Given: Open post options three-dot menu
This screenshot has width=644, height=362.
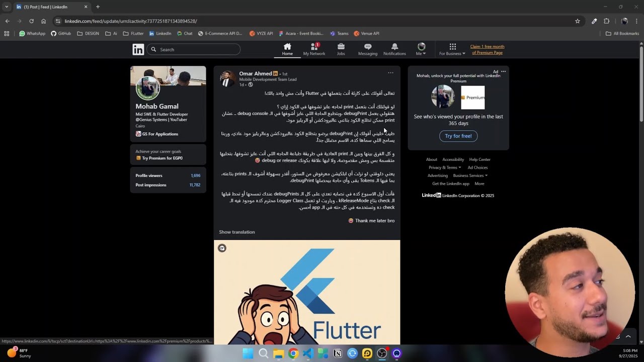Looking at the screenshot, I should click(x=390, y=73).
